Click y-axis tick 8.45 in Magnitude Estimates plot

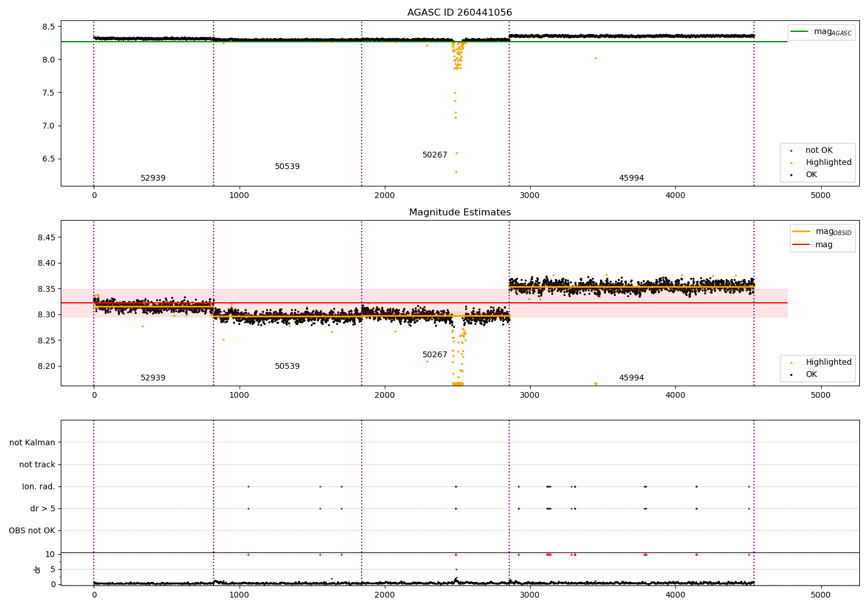click(x=46, y=237)
